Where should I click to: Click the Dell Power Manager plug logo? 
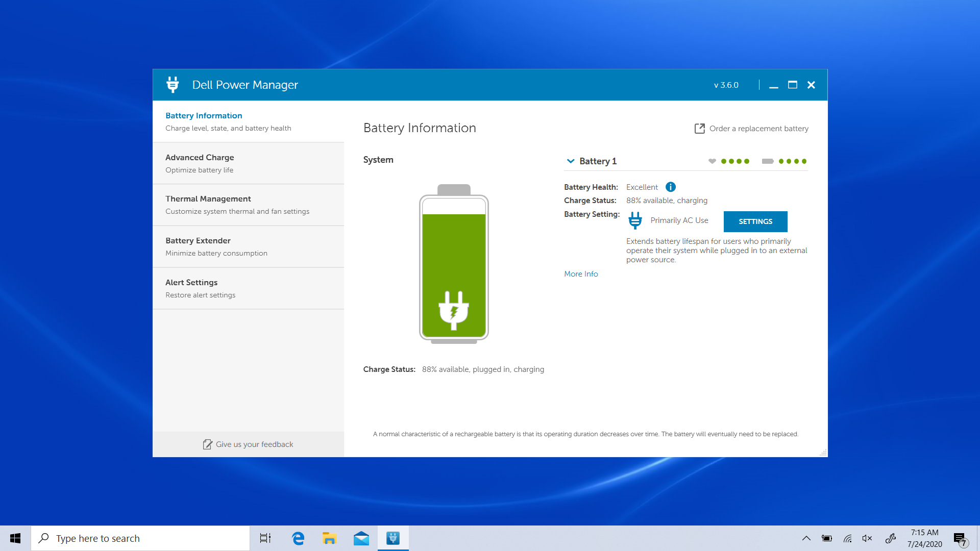tap(173, 85)
